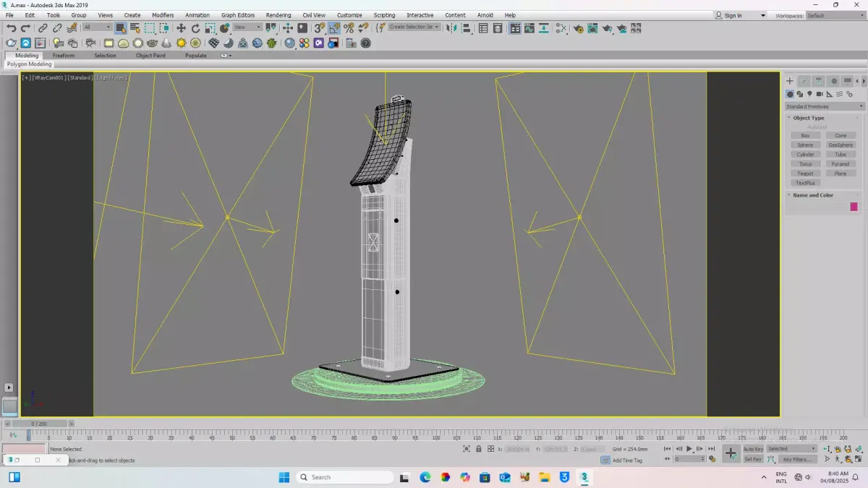
Task: Open the Select by Name list
Action: pyautogui.click(x=135, y=28)
